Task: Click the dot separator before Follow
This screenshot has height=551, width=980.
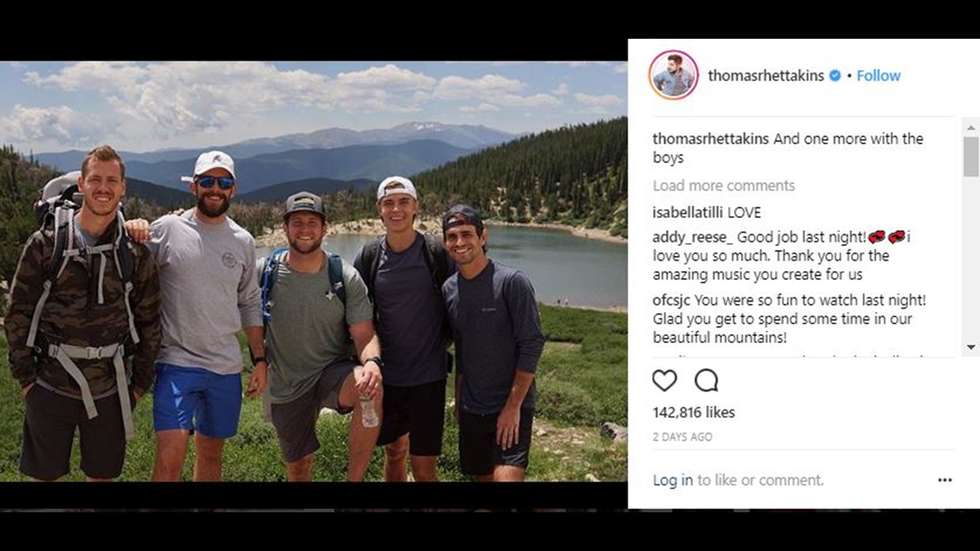Action: coord(849,76)
